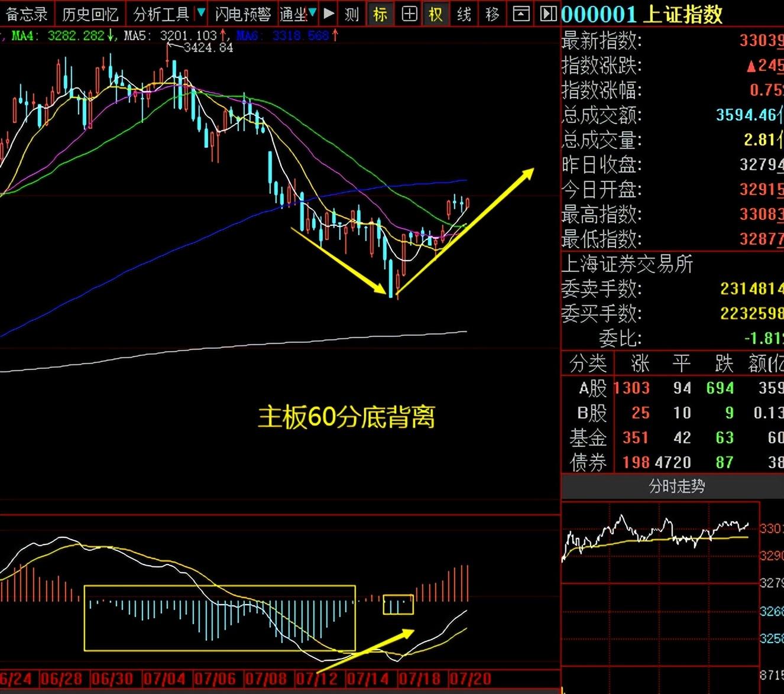The image size is (784, 694).
Task: Select the B股 row
Action: [672, 413]
